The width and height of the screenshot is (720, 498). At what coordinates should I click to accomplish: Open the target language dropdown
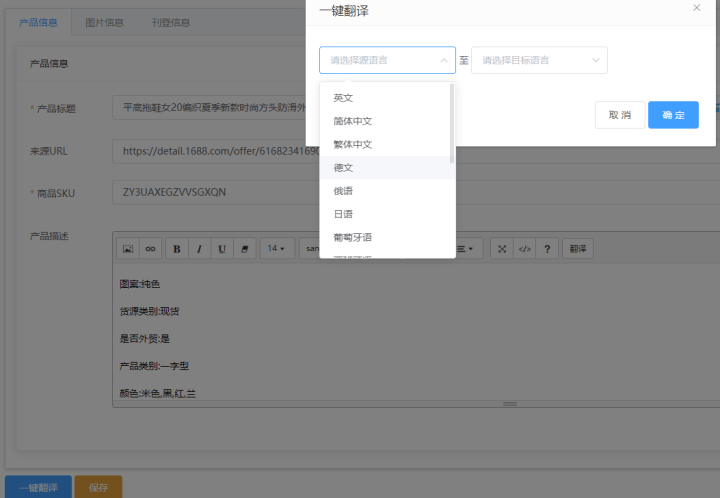(x=539, y=60)
